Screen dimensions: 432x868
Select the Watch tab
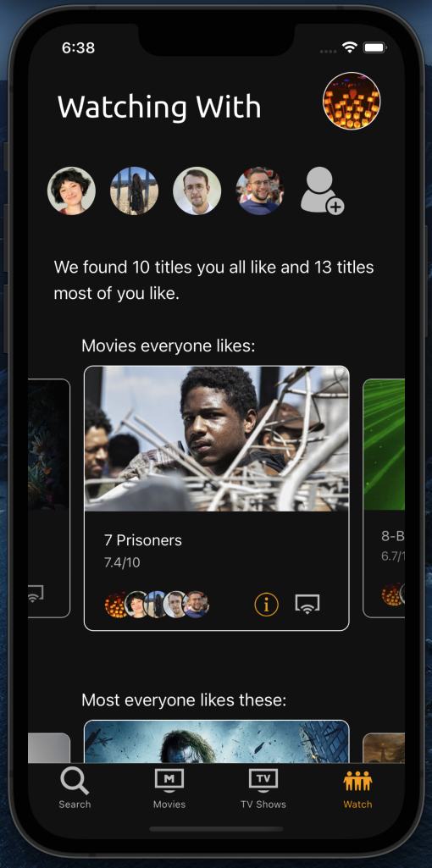pyautogui.click(x=357, y=788)
